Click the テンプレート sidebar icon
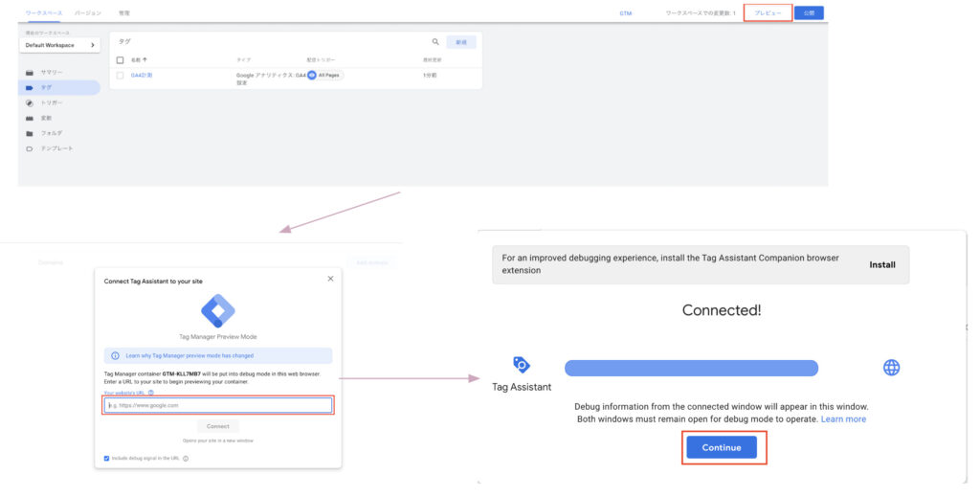The width and height of the screenshot is (980, 497). [x=30, y=148]
